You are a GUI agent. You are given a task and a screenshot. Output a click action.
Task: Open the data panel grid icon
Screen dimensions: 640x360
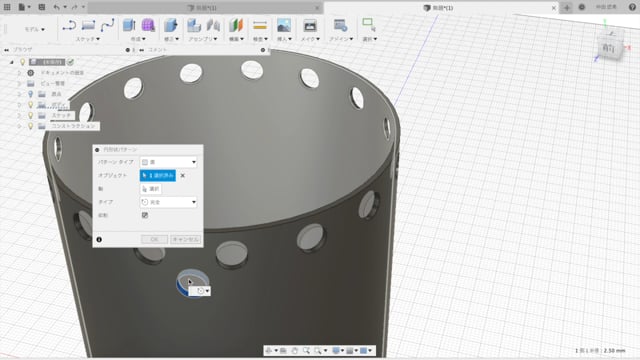click(7, 7)
